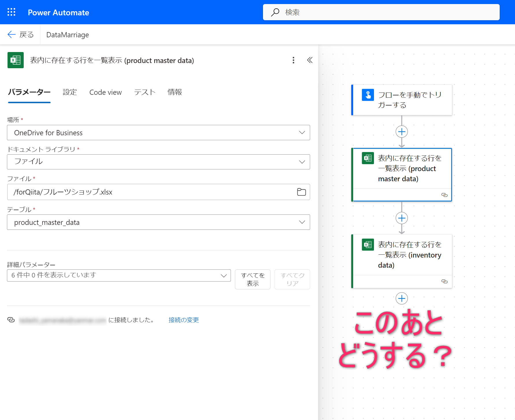Add a step after inventory data action

tap(402, 298)
